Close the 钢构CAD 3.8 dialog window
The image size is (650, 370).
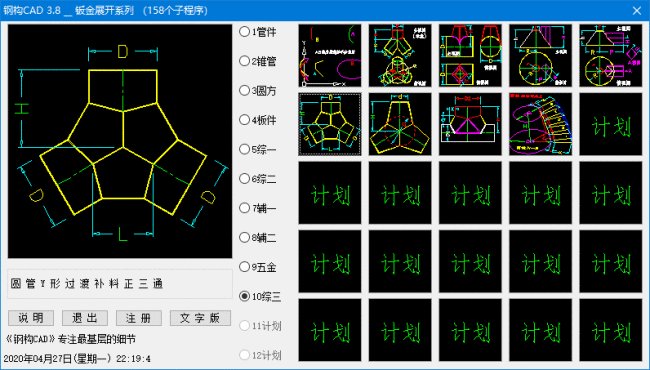tap(637, 10)
